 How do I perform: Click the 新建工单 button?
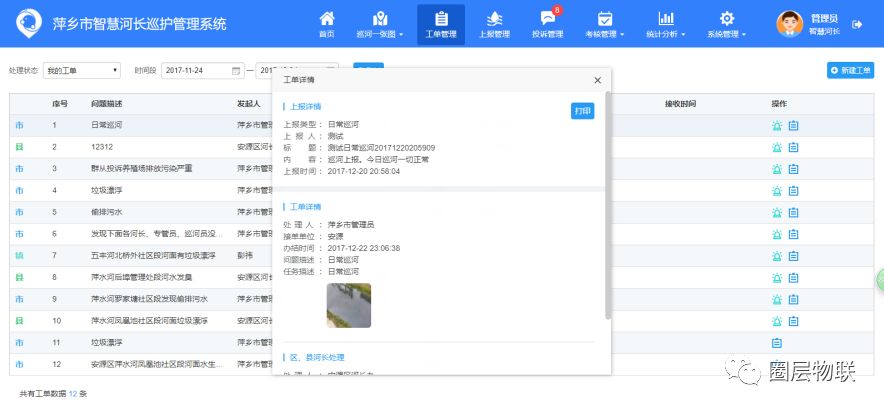851,70
